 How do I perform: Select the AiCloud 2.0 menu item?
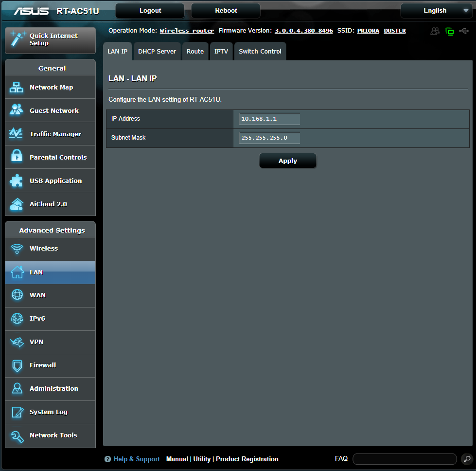pyautogui.click(x=51, y=204)
